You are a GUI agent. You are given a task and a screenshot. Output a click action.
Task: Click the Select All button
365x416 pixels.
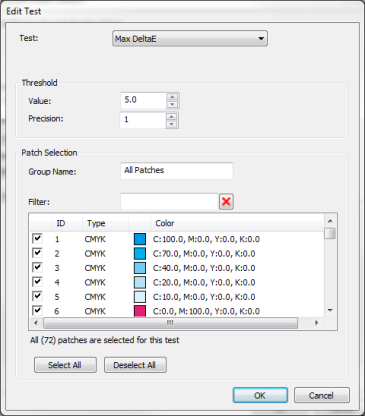click(65, 365)
